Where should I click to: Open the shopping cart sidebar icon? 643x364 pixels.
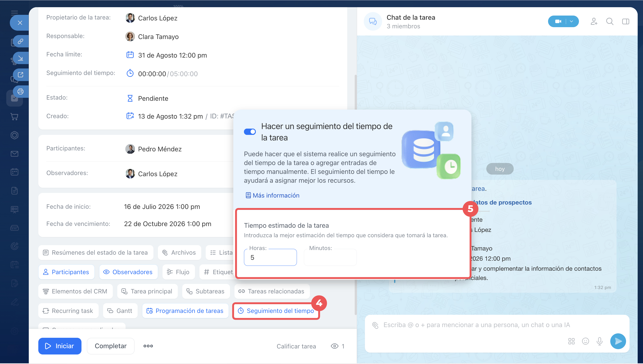[x=14, y=117]
